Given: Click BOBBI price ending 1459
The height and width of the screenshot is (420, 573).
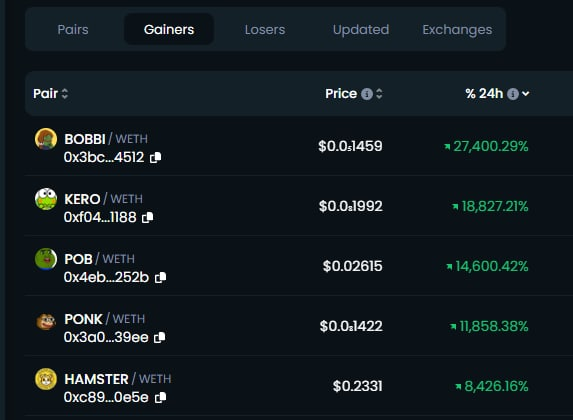Looking at the screenshot, I should [x=350, y=146].
